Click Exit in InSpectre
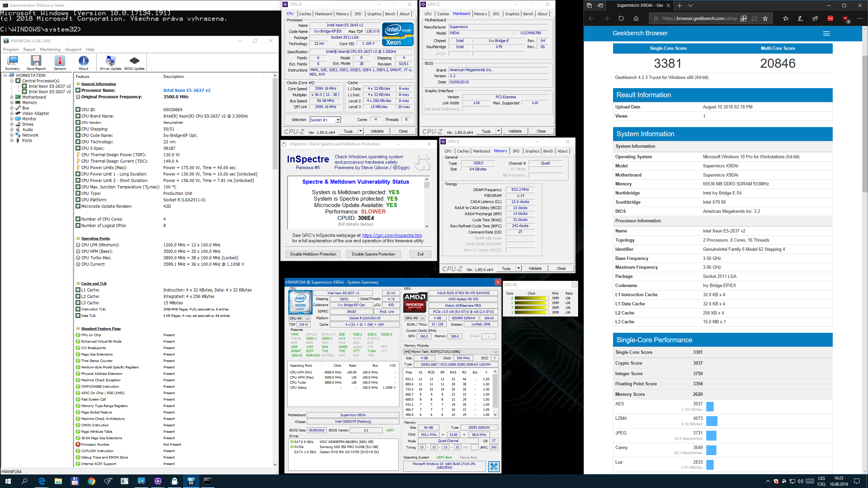The image size is (868, 488). [420, 254]
